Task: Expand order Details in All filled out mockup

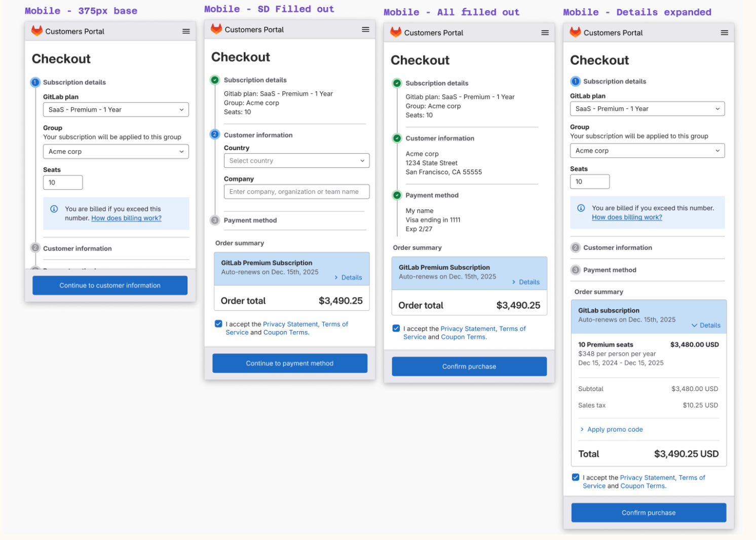Action: tap(526, 282)
